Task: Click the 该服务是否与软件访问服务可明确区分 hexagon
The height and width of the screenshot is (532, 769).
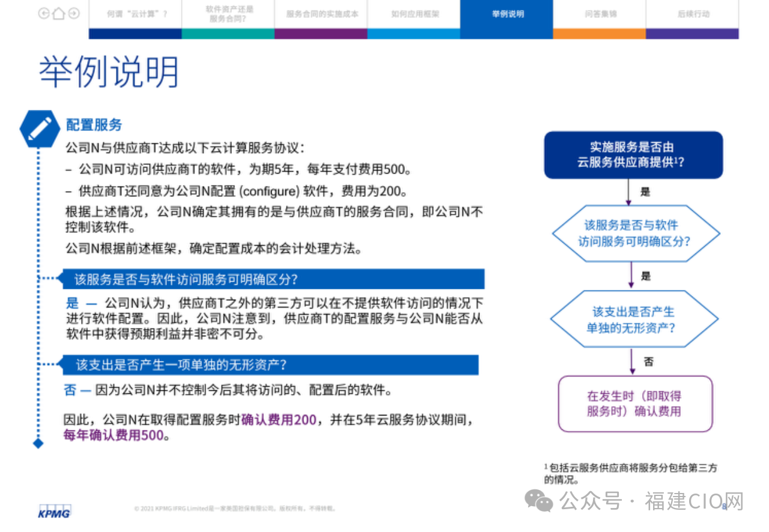Action: pos(634,234)
